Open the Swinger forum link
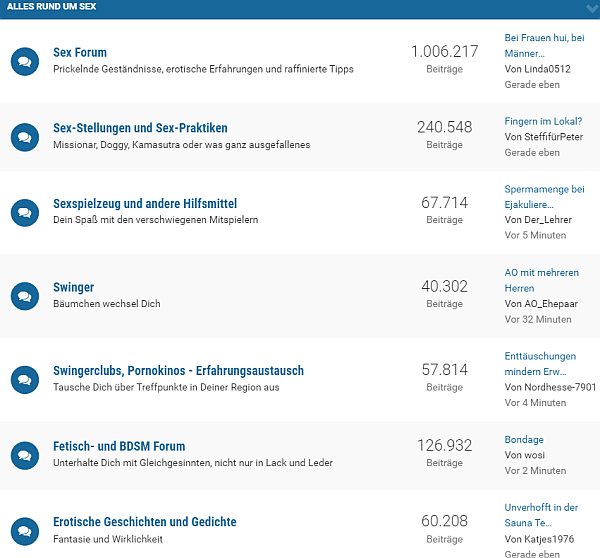Image resolution: width=600 pixels, height=558 pixels. (73, 287)
